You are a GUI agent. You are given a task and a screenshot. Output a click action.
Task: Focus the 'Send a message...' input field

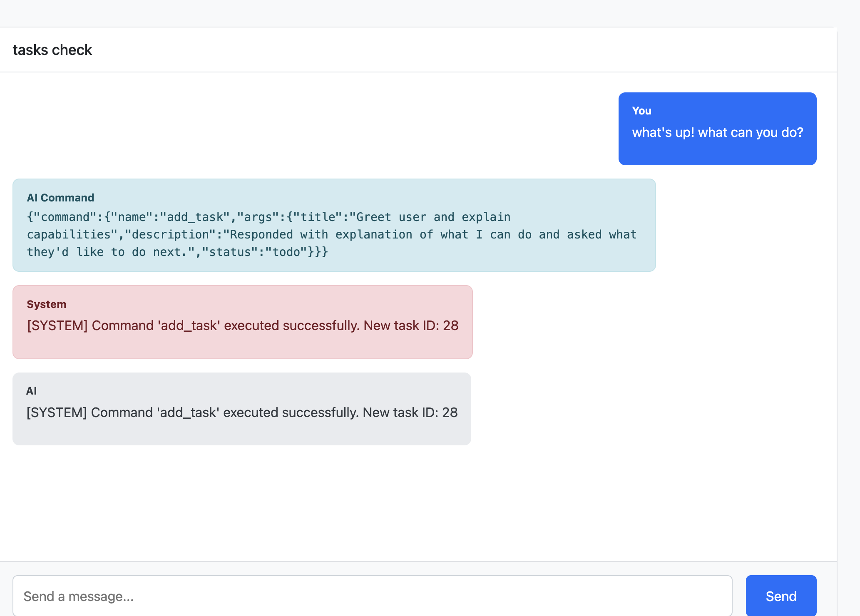372,596
